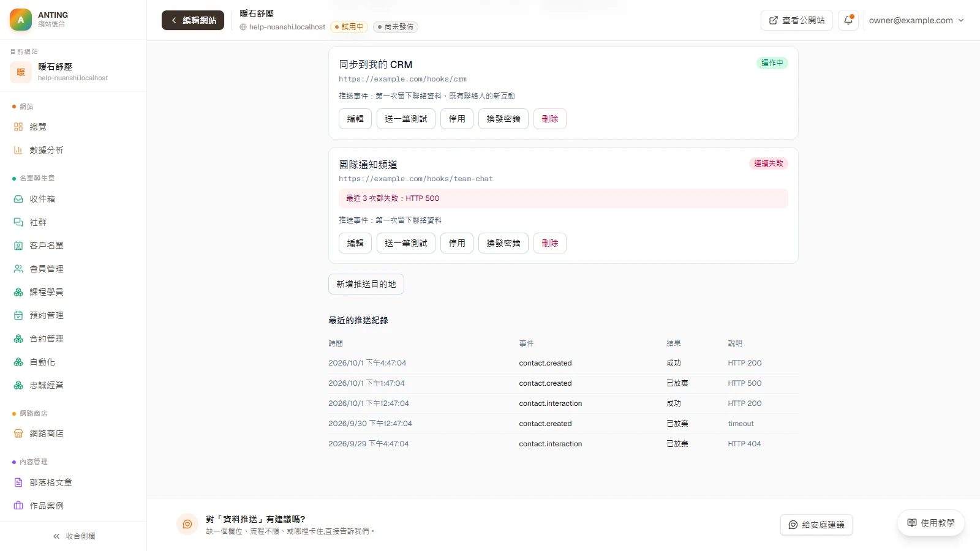This screenshot has height=551, width=980.
Task: Select 網路商店 in sidebar menu
Action: [x=73, y=433]
